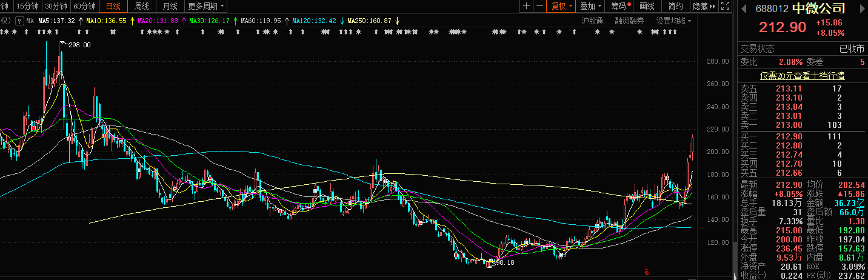Switch to the 周线 weekly tab
The width and height of the screenshot is (868, 280).
(x=142, y=7)
